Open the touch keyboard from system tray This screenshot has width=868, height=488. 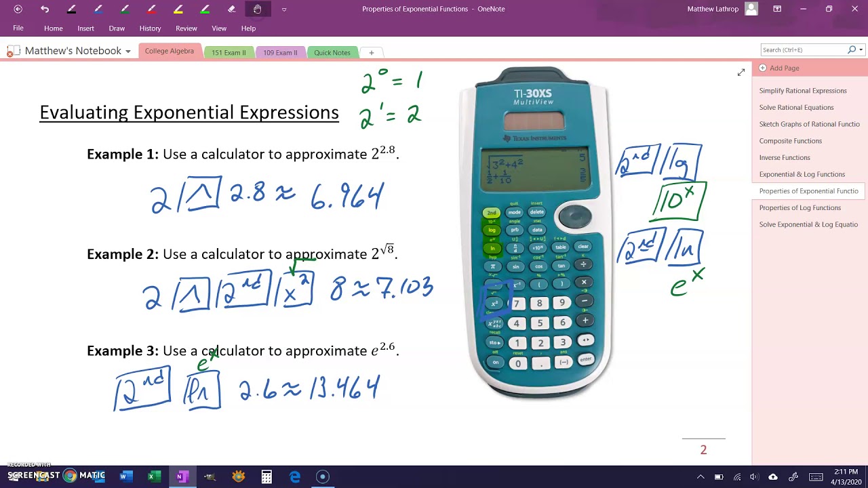coord(816,477)
